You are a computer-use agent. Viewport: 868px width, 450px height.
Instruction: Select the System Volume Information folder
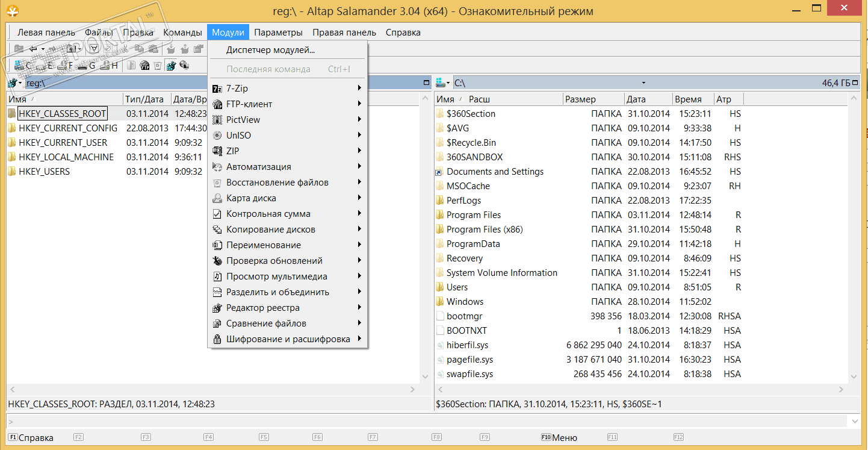(502, 273)
